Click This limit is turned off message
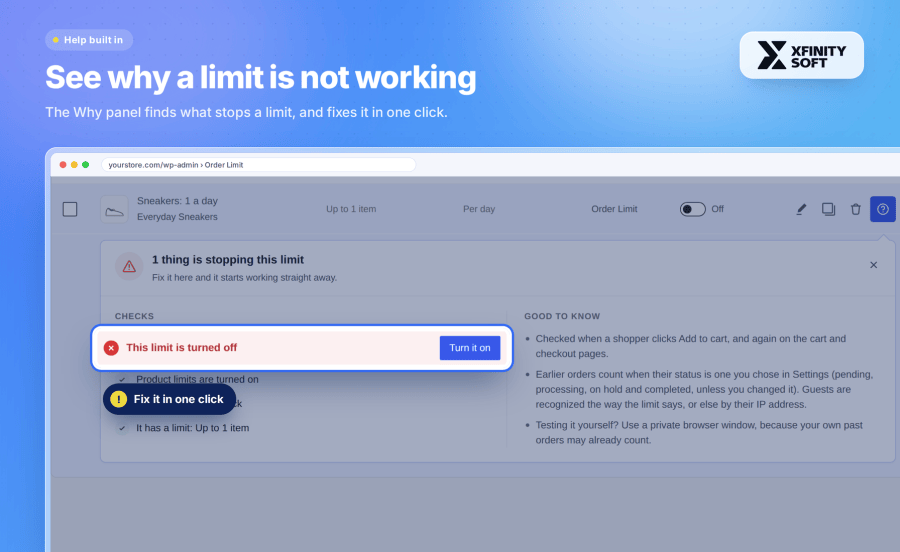Image resolution: width=900 pixels, height=552 pixels. tap(181, 348)
